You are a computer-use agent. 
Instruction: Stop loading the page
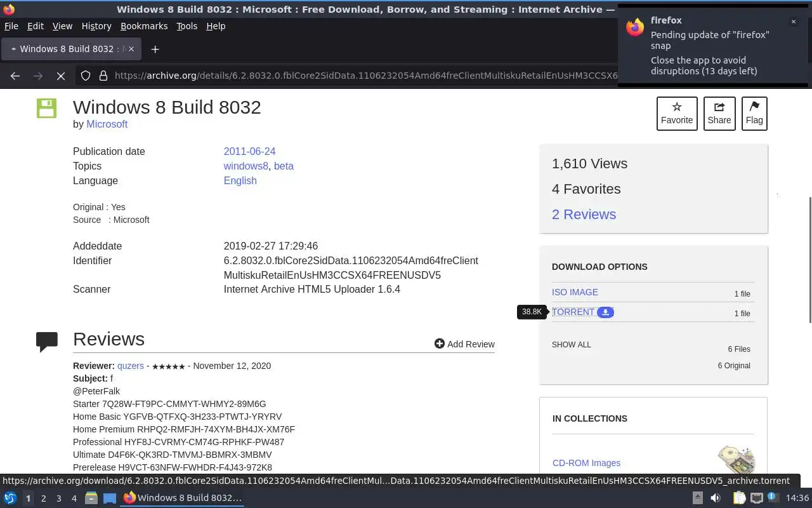(x=61, y=76)
